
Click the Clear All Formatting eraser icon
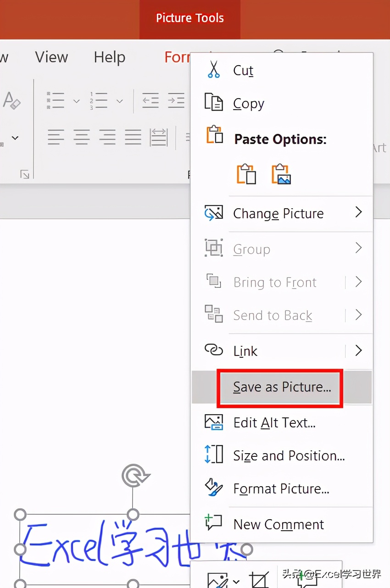pos(11,100)
